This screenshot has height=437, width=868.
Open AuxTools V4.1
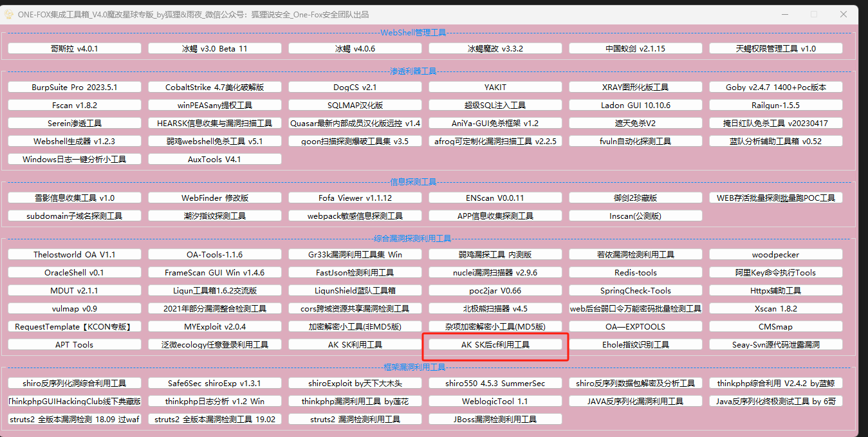[x=215, y=159]
